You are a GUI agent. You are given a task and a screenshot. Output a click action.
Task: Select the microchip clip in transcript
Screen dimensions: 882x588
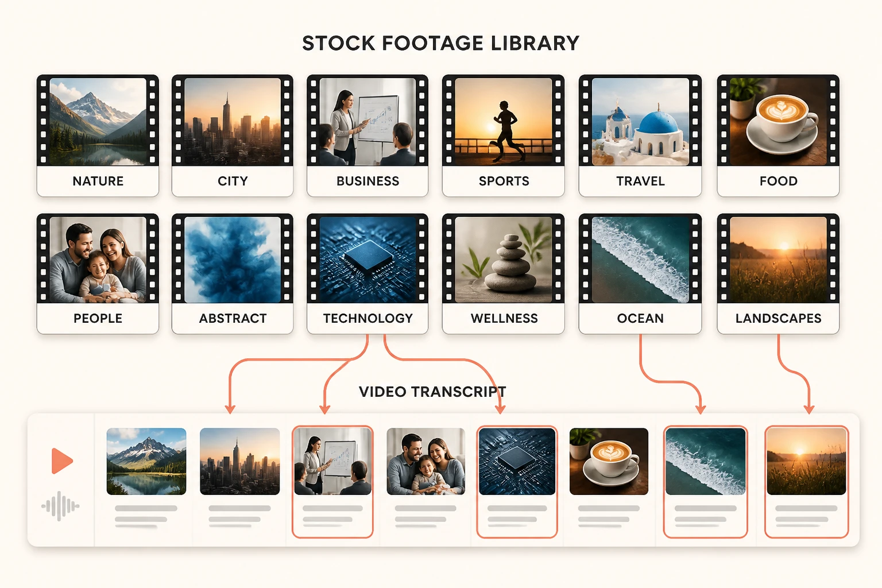click(x=517, y=481)
